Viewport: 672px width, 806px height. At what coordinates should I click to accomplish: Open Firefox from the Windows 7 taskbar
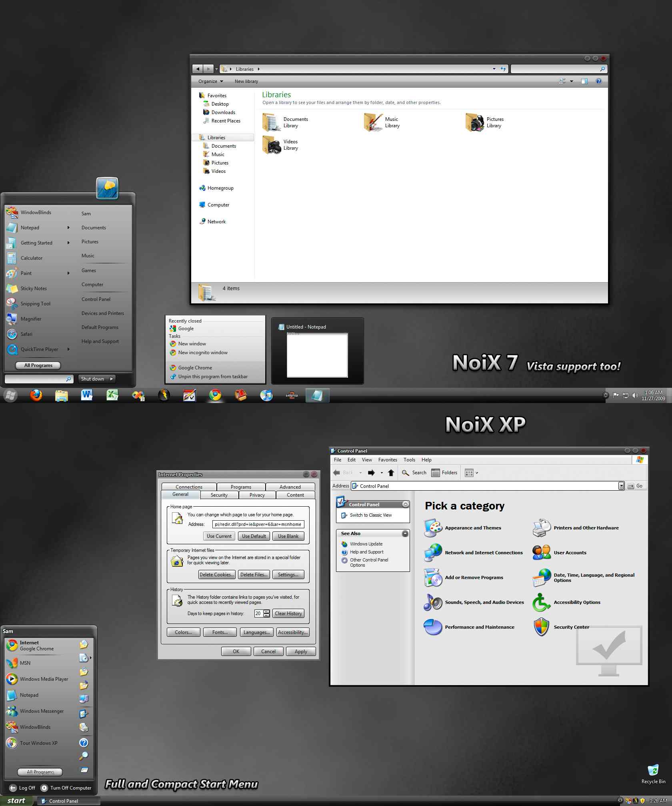click(36, 395)
